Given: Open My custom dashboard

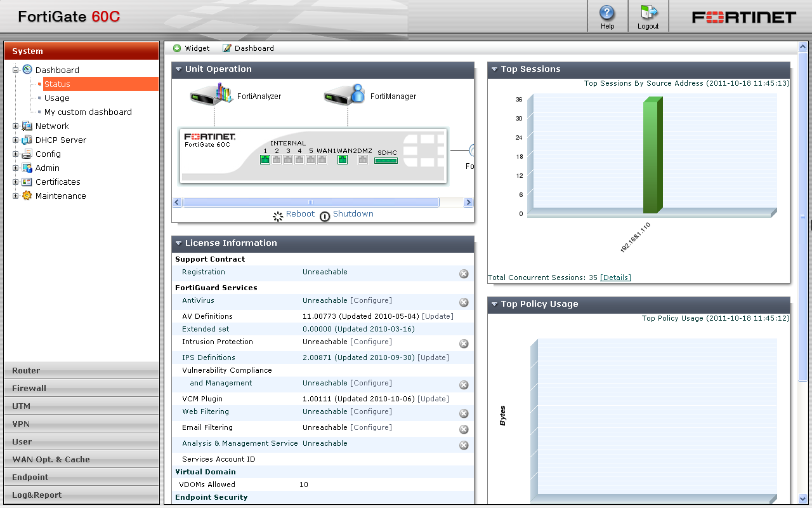Looking at the screenshot, I should pos(88,112).
